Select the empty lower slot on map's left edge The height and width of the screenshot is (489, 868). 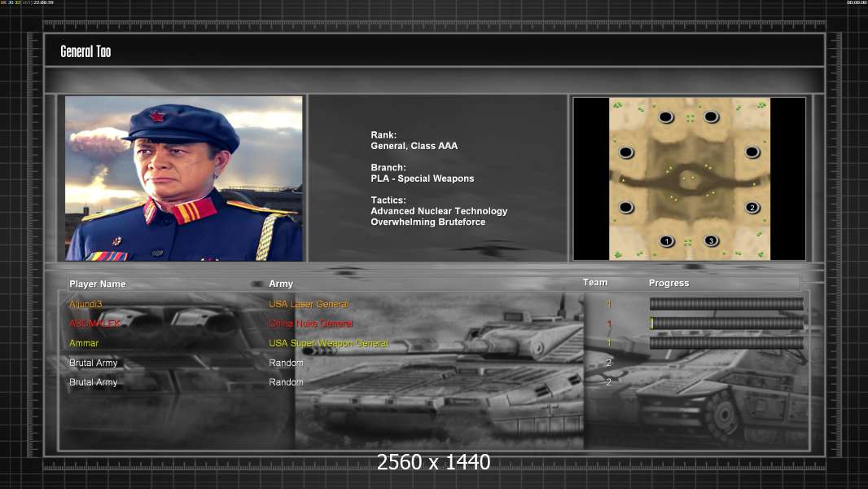(625, 208)
